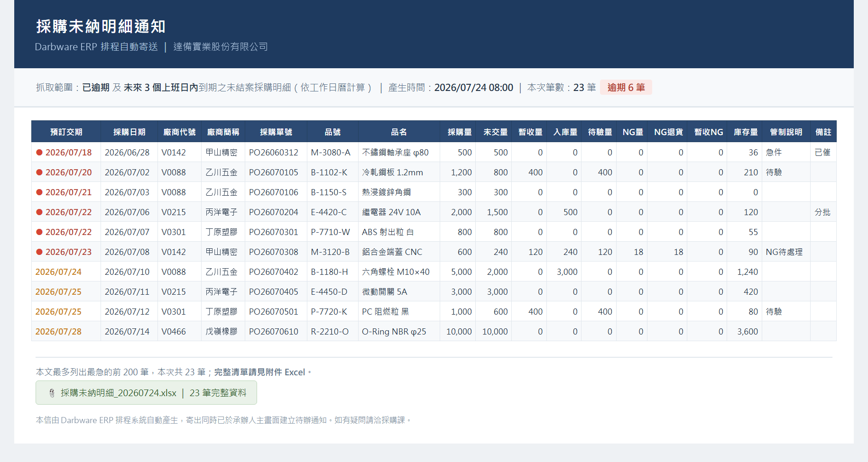This screenshot has height=462, width=868.
Task: Select order number PO26070204
Action: pyautogui.click(x=274, y=212)
